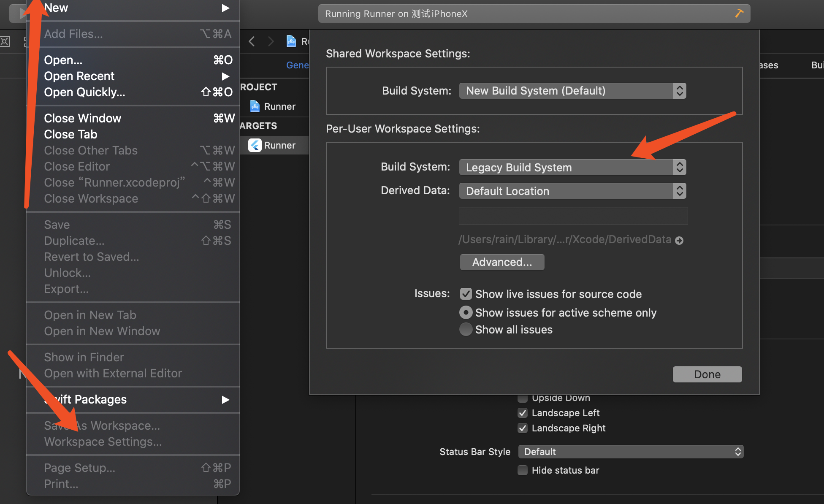Image resolution: width=824 pixels, height=504 pixels.
Task: Enable Hide status bar checkbox
Action: (x=523, y=470)
